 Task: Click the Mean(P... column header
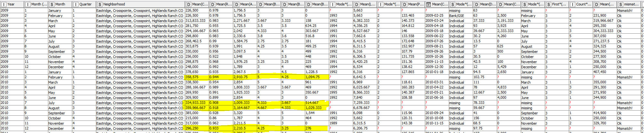click(x=413, y=4)
